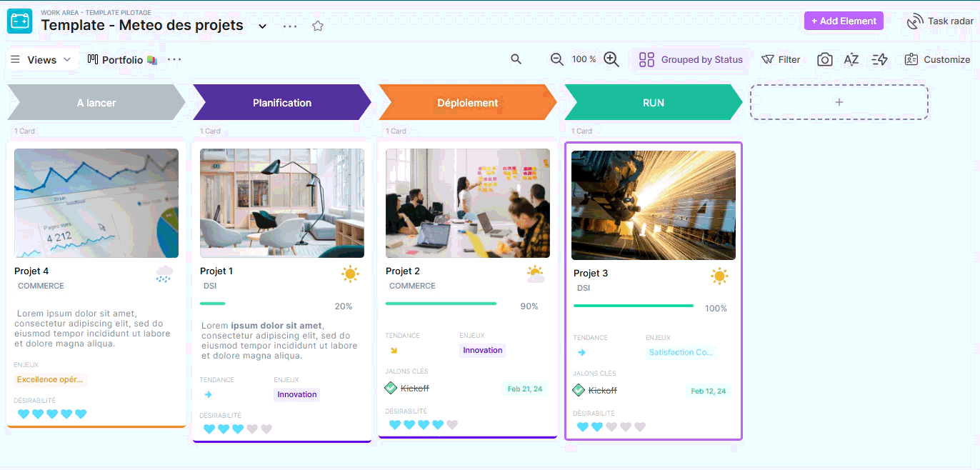Open the Views dropdown
This screenshot has width=980, height=470.
click(41, 59)
